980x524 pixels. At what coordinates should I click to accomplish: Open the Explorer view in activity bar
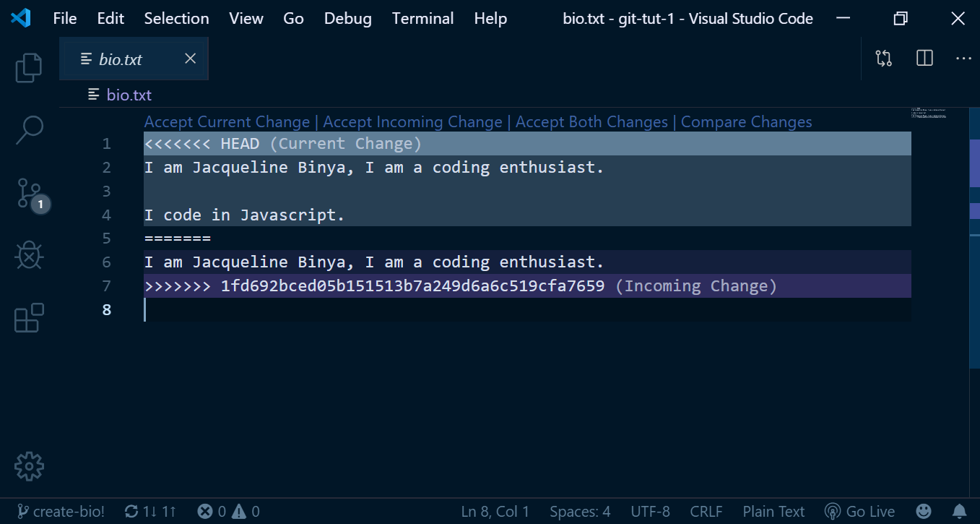29,67
